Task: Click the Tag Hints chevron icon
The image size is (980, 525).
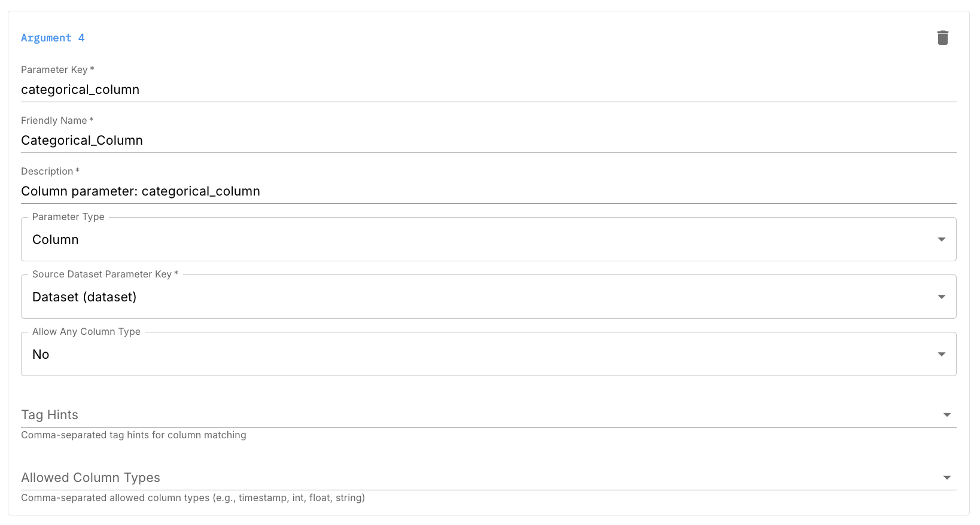Action: 946,414
